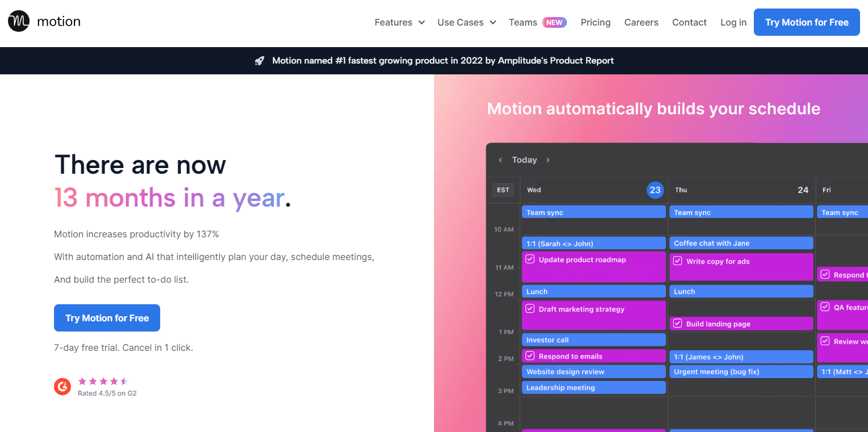
Task: Open the Teams menu item
Action: (523, 23)
